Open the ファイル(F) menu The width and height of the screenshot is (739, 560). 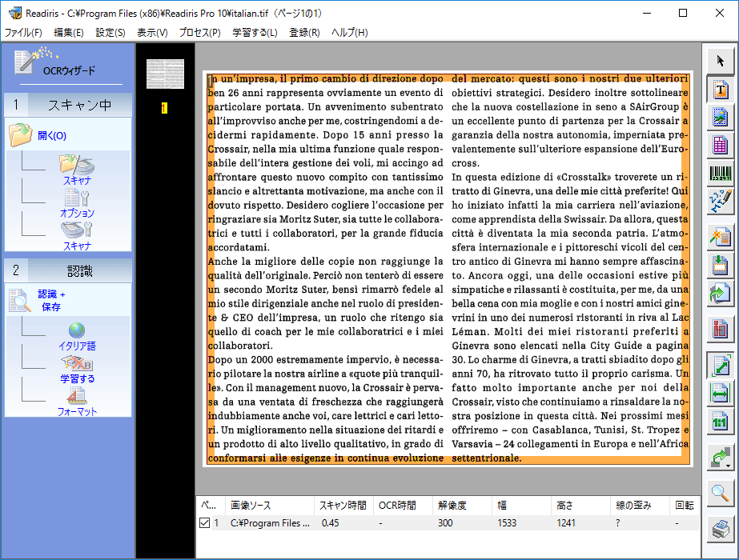[23, 33]
